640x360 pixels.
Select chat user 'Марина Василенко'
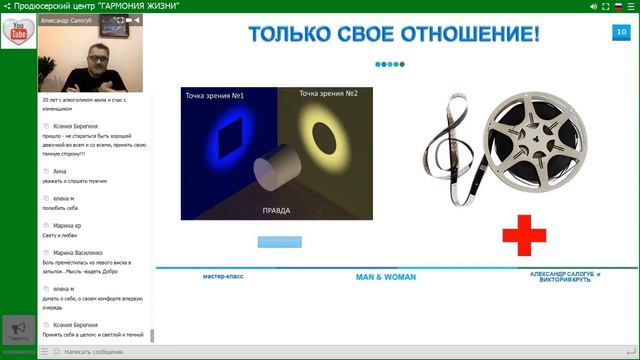click(x=78, y=253)
